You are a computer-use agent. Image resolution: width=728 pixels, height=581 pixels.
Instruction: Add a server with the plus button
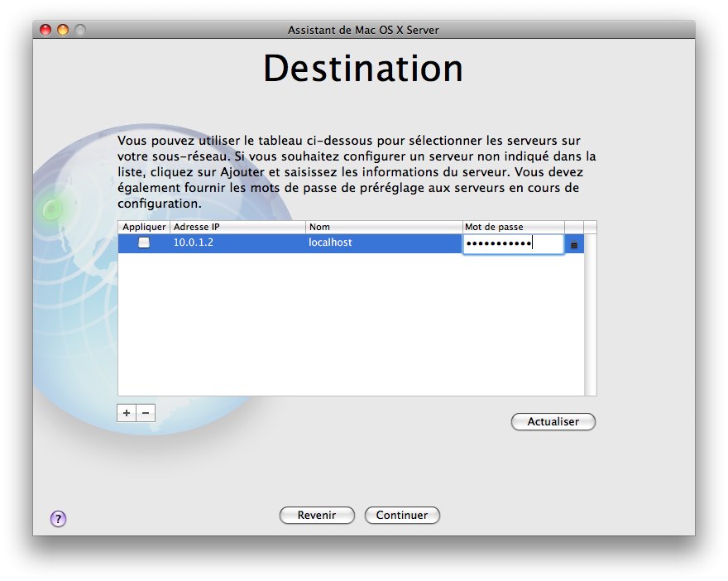tap(127, 413)
